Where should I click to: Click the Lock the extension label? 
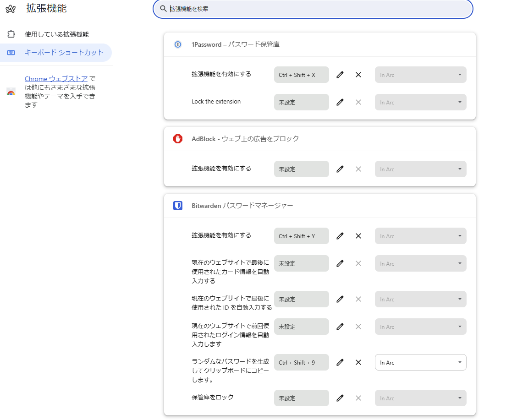click(x=216, y=101)
